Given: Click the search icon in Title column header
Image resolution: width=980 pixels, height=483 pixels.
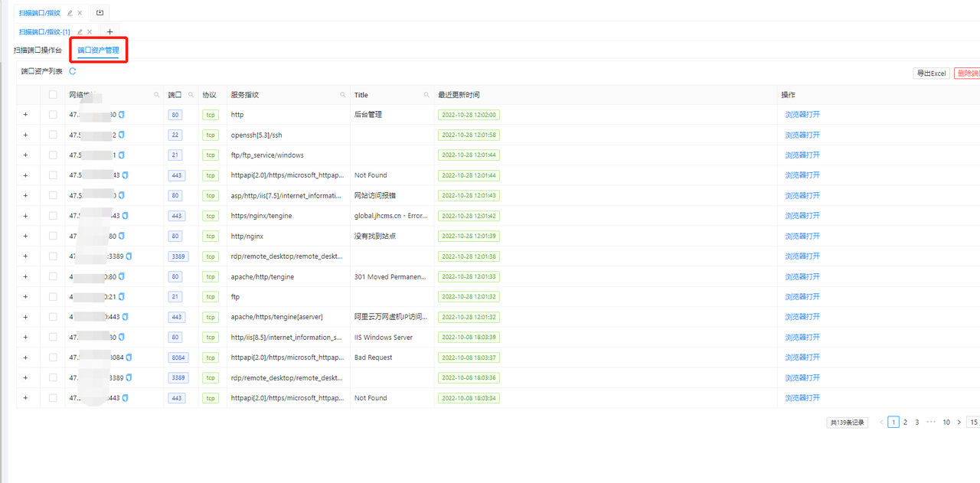Looking at the screenshot, I should [x=426, y=95].
